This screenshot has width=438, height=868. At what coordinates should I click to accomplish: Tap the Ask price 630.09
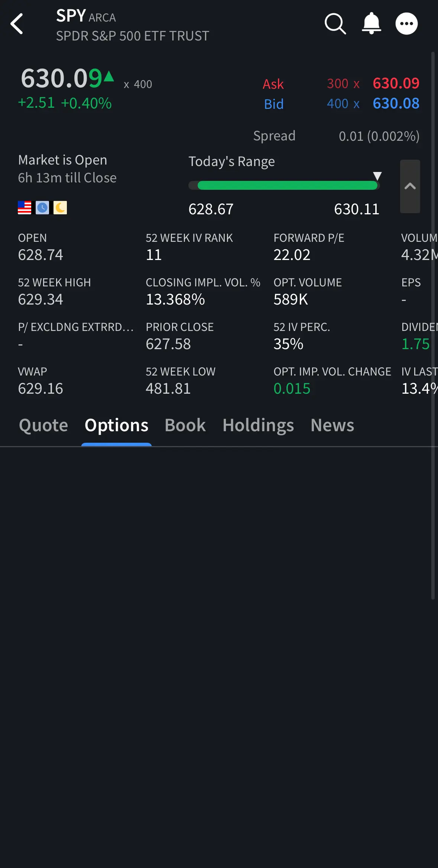point(396,83)
